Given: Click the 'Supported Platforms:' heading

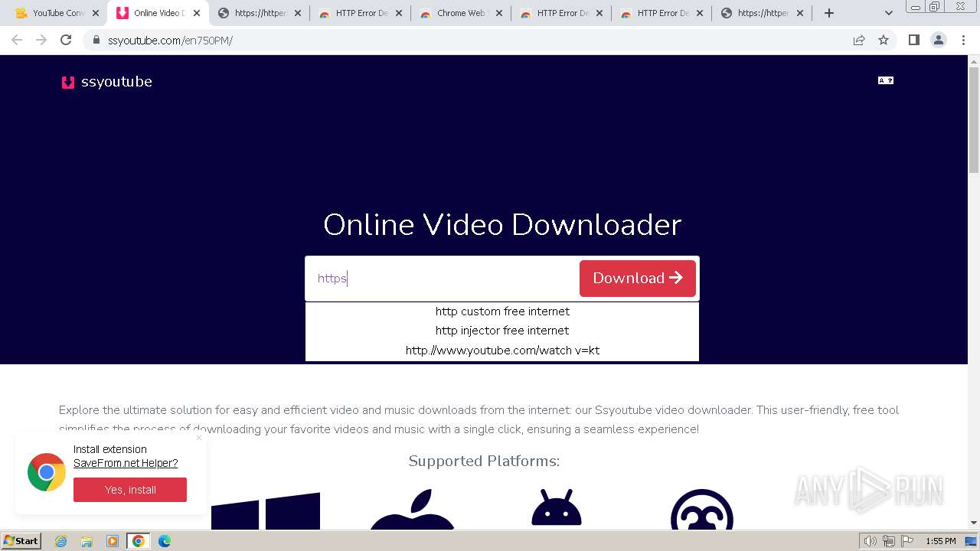Looking at the screenshot, I should point(484,461).
